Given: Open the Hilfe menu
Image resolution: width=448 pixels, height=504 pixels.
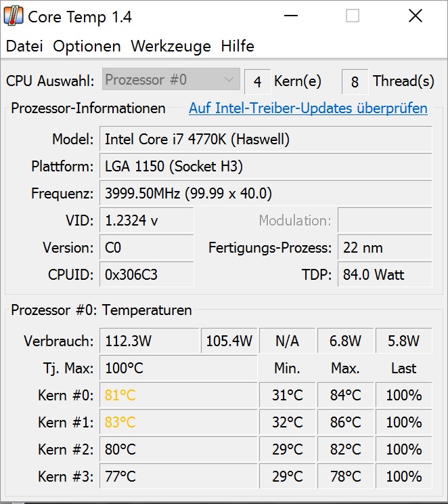Looking at the screenshot, I should 238,46.
